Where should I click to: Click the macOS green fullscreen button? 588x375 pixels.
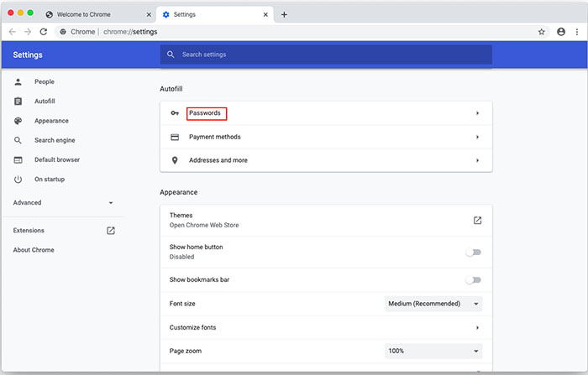click(30, 13)
